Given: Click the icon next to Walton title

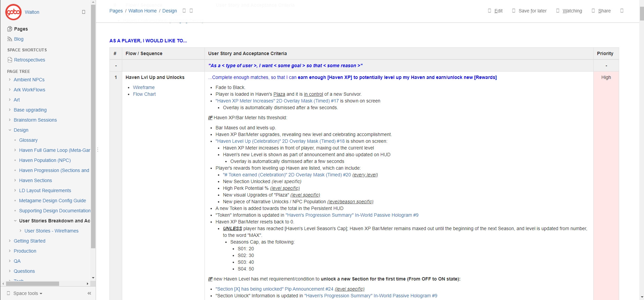Looking at the screenshot, I should click(84, 12).
